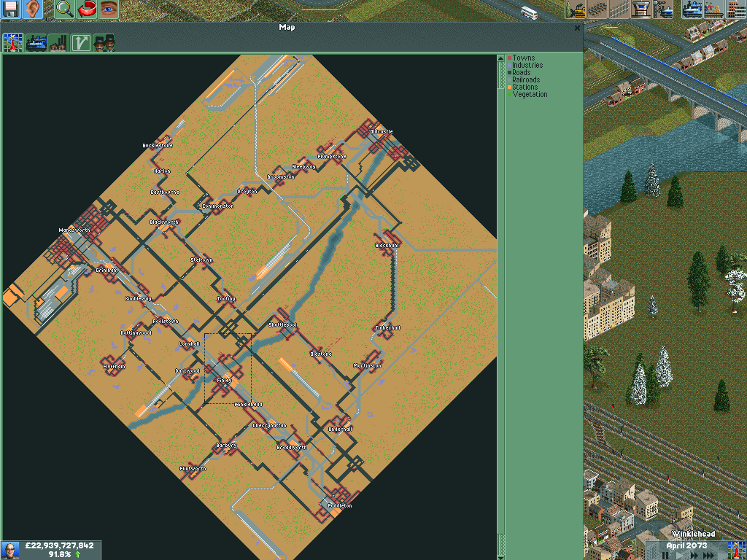Screen dimensions: 747x560
Task: Open the railroad track construction tool
Action: point(597,9)
